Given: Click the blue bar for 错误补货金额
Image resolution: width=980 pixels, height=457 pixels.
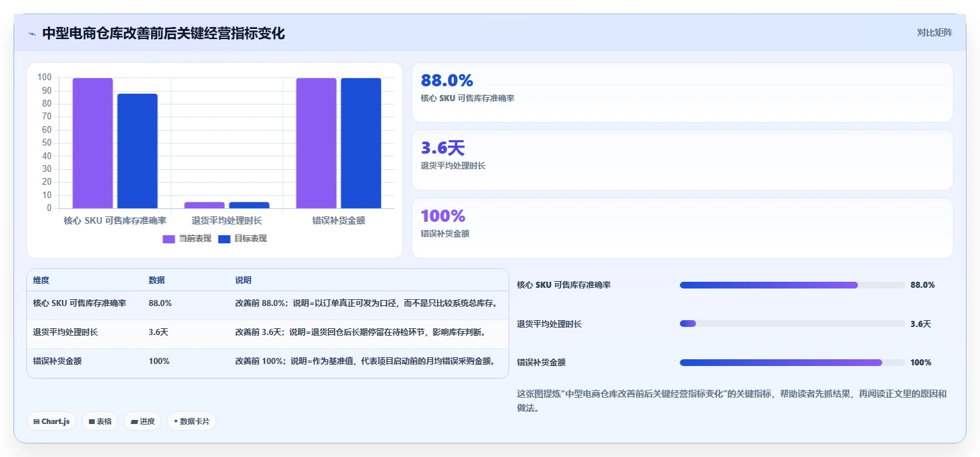Looking at the screenshot, I should coord(361,143).
